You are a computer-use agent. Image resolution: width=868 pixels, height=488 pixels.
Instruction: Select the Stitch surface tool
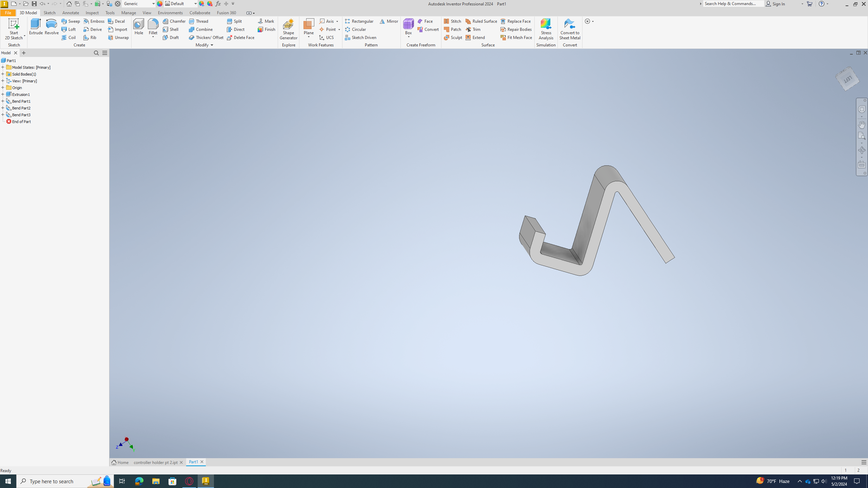(452, 21)
